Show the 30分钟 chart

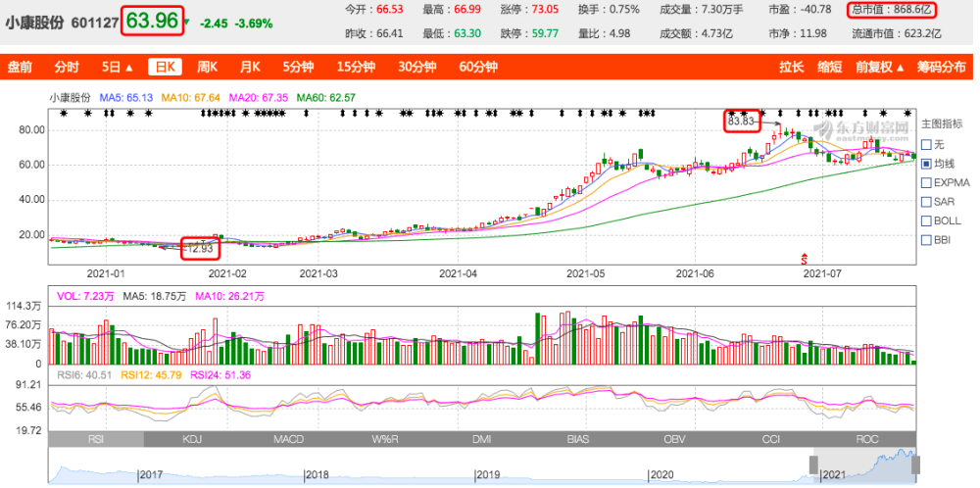[416, 68]
